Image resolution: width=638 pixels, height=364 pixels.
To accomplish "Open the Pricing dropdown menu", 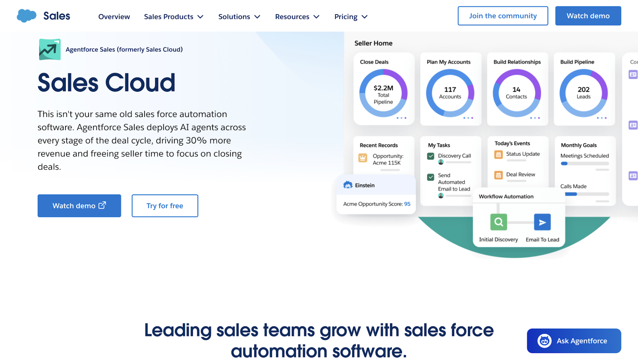I will click(x=351, y=17).
